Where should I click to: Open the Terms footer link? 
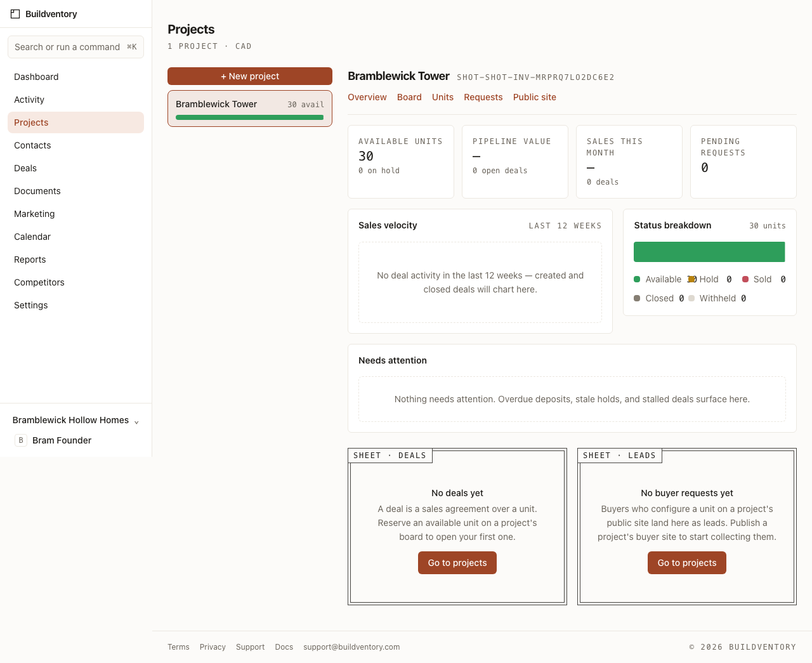[178, 647]
